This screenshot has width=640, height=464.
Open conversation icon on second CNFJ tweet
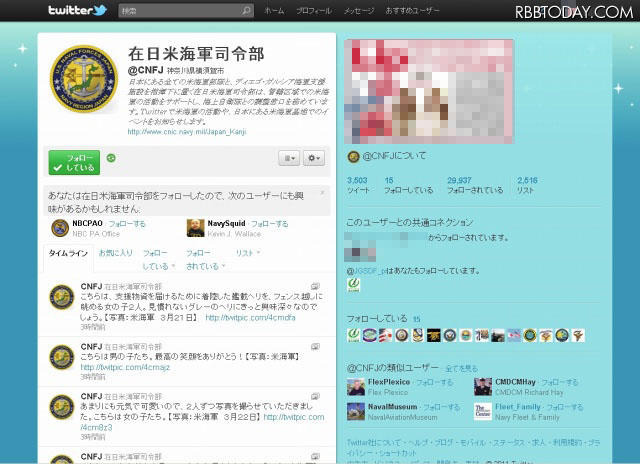pos(315,346)
